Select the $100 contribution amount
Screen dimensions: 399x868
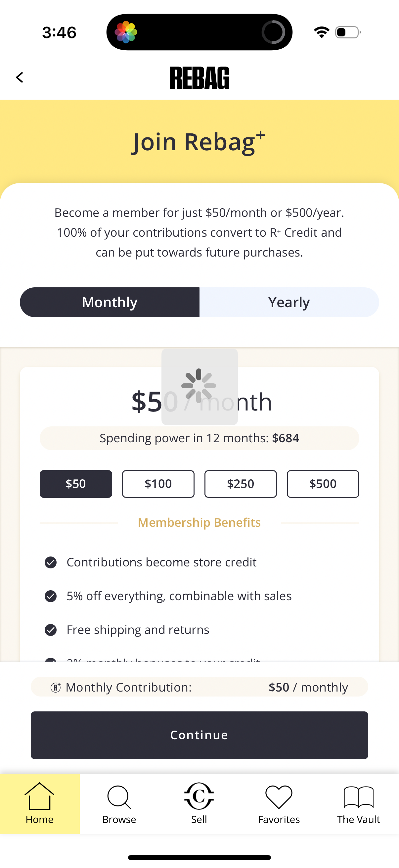click(x=158, y=484)
